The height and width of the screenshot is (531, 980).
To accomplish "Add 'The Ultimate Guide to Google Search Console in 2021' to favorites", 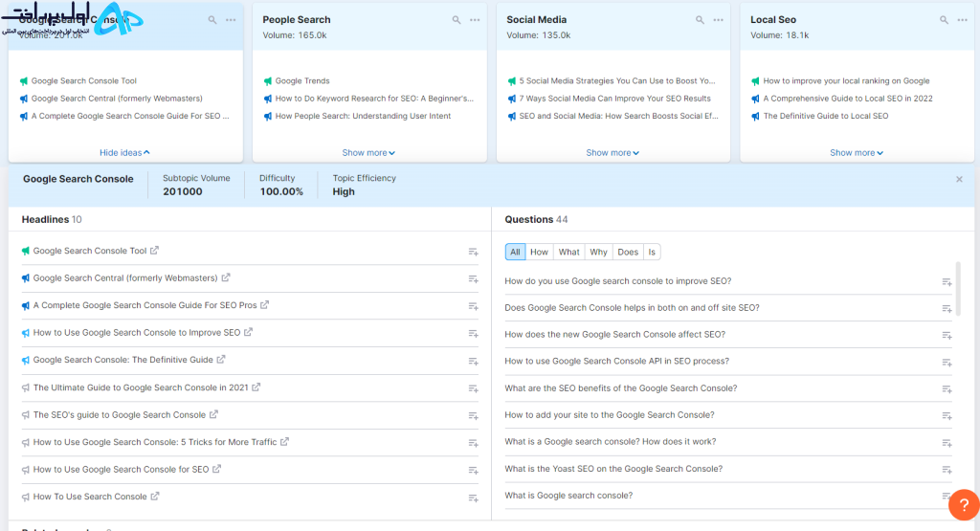I will coord(473,388).
